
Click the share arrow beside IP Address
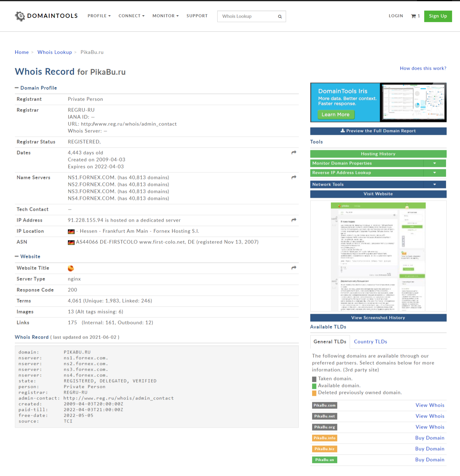[294, 220]
